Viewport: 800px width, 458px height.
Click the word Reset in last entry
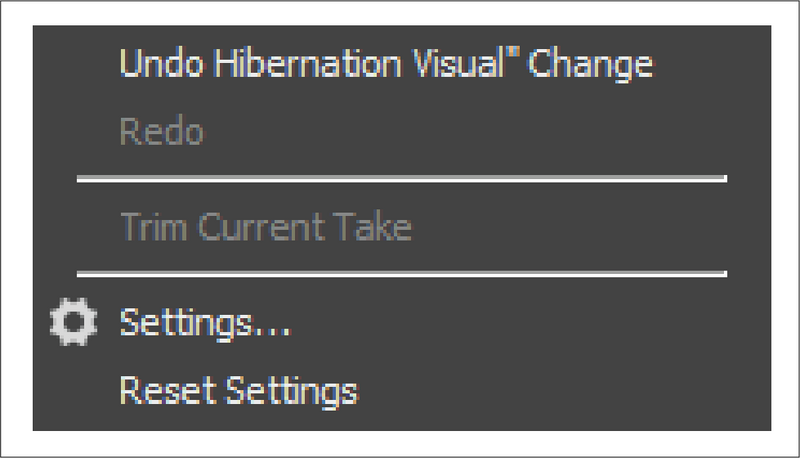[158, 388]
